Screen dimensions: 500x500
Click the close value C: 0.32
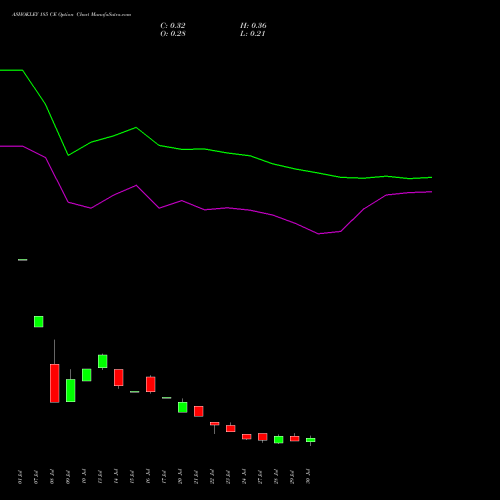(173, 26)
